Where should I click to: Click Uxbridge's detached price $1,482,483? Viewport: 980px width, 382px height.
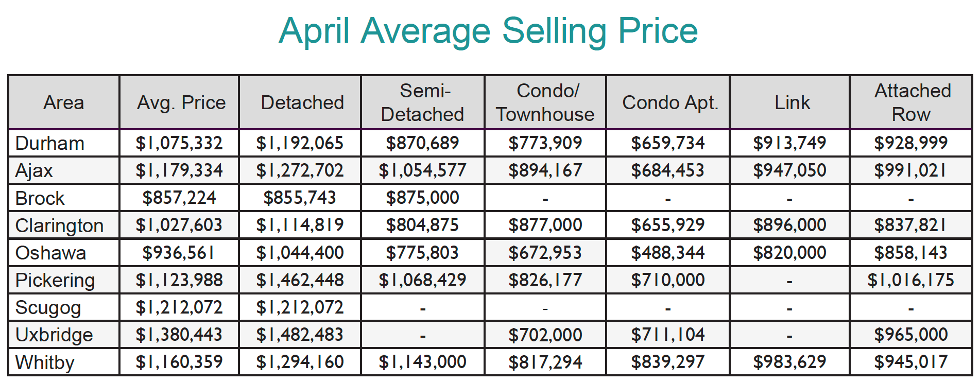(x=300, y=335)
